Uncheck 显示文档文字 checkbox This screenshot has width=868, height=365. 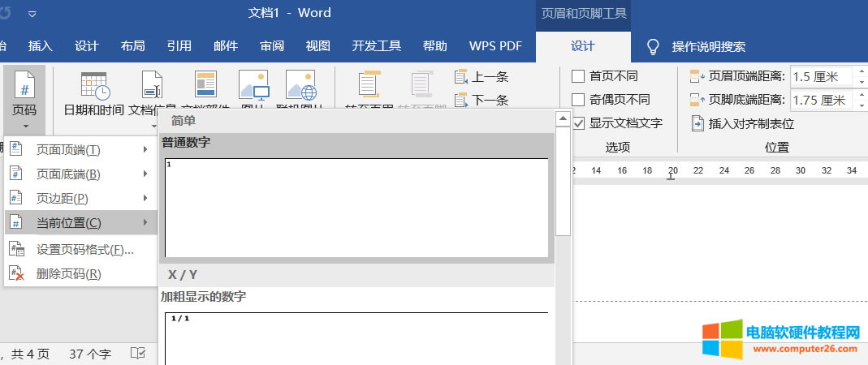pos(579,123)
